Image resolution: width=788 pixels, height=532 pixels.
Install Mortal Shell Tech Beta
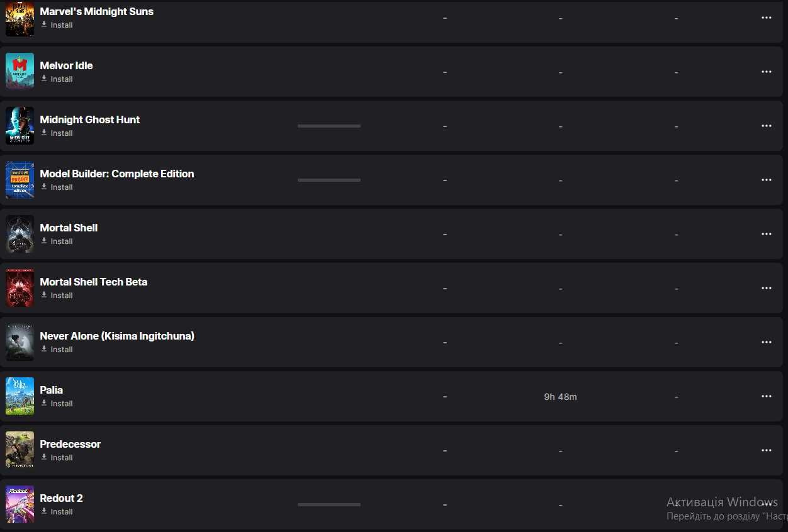57,296
